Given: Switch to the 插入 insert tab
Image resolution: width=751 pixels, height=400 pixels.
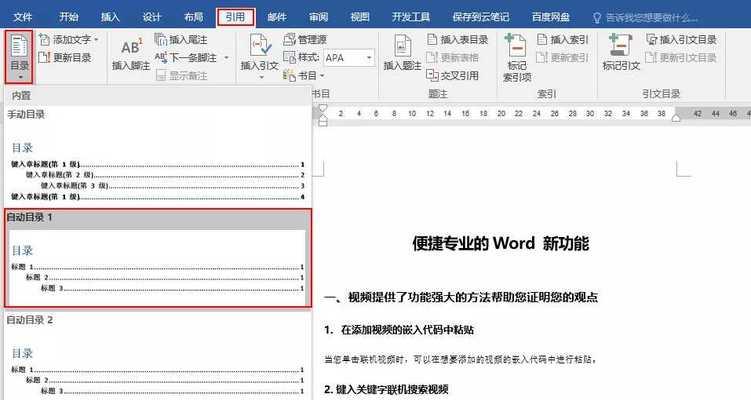Looking at the screenshot, I should (x=110, y=17).
